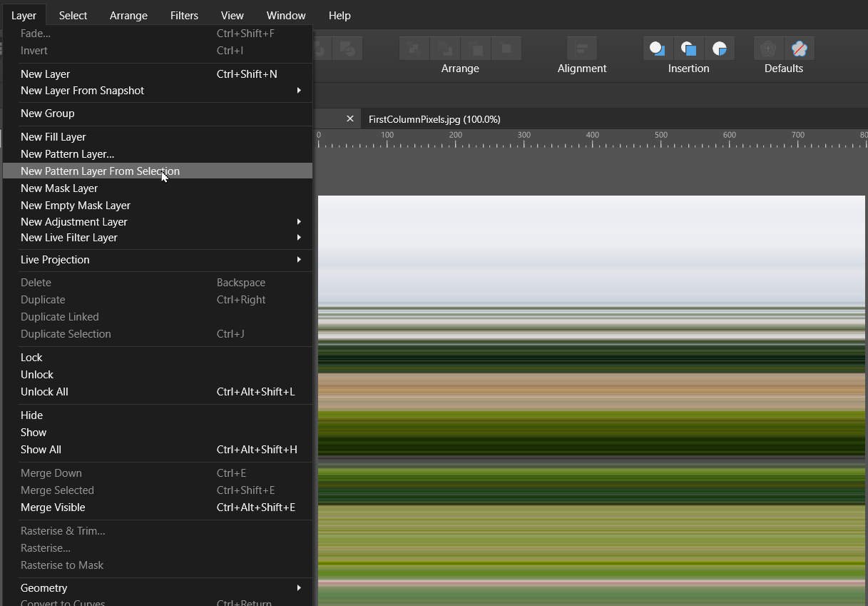Click the Move to Back arrange icon
Screen dimensions: 868x606
click(x=414, y=49)
